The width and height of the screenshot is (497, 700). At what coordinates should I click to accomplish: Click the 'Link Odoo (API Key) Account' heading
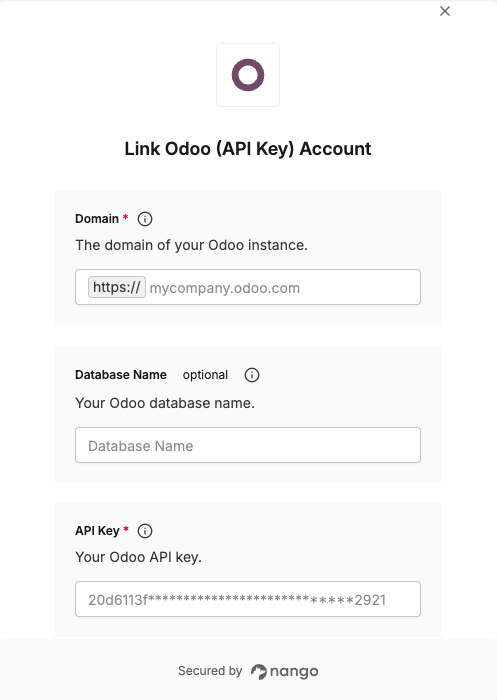(248, 149)
